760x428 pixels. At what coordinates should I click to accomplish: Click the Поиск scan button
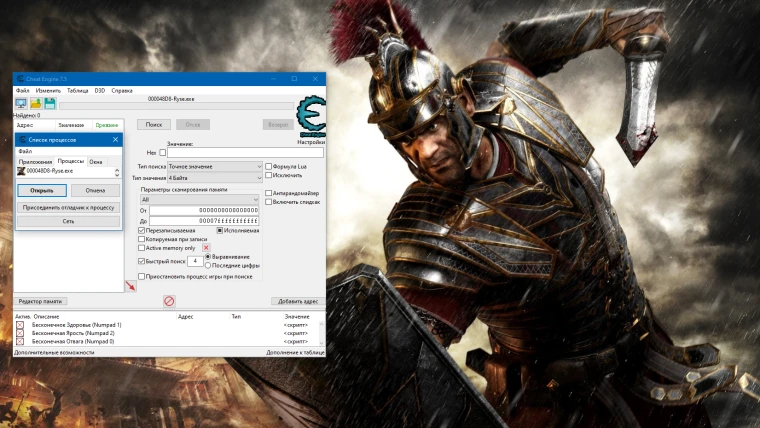tap(154, 125)
